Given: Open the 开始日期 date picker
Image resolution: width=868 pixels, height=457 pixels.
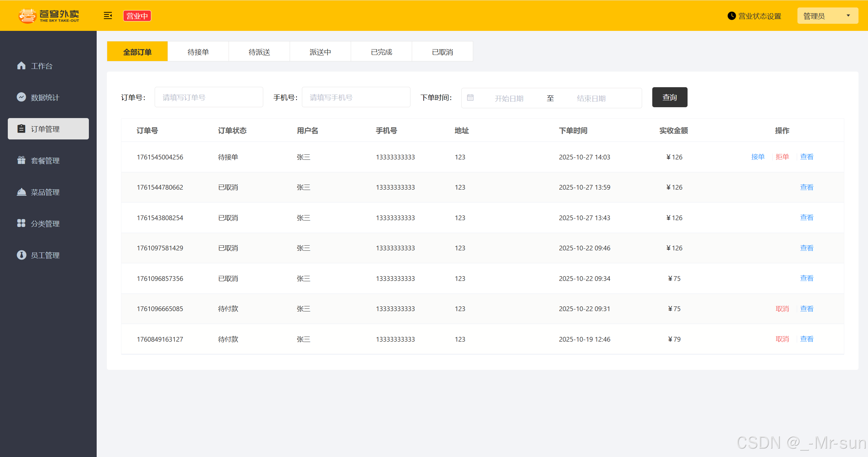Looking at the screenshot, I should pyautogui.click(x=509, y=98).
